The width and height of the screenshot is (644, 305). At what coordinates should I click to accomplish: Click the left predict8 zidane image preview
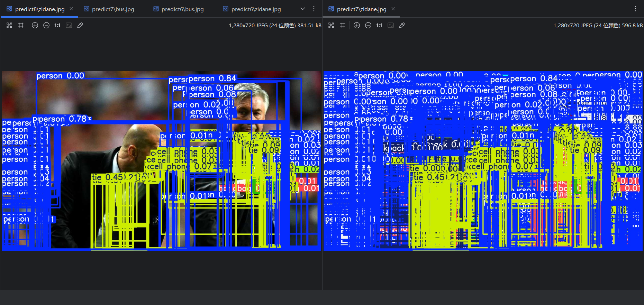point(161,161)
